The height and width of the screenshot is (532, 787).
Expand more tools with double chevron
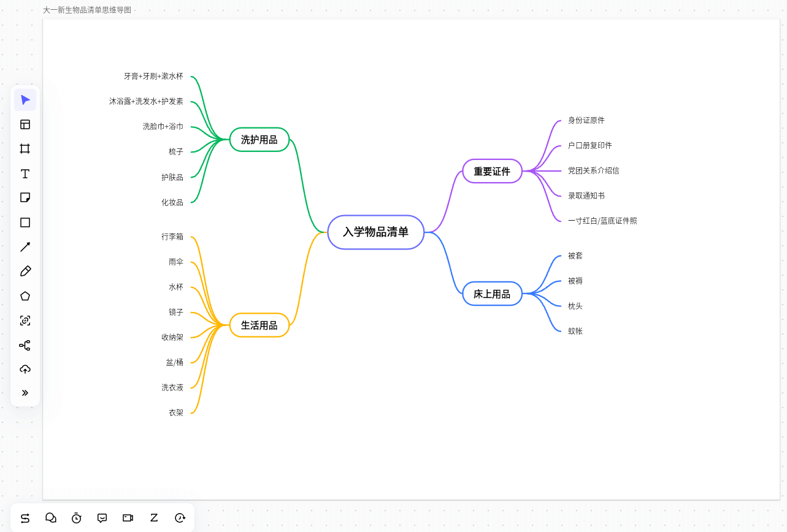25,393
